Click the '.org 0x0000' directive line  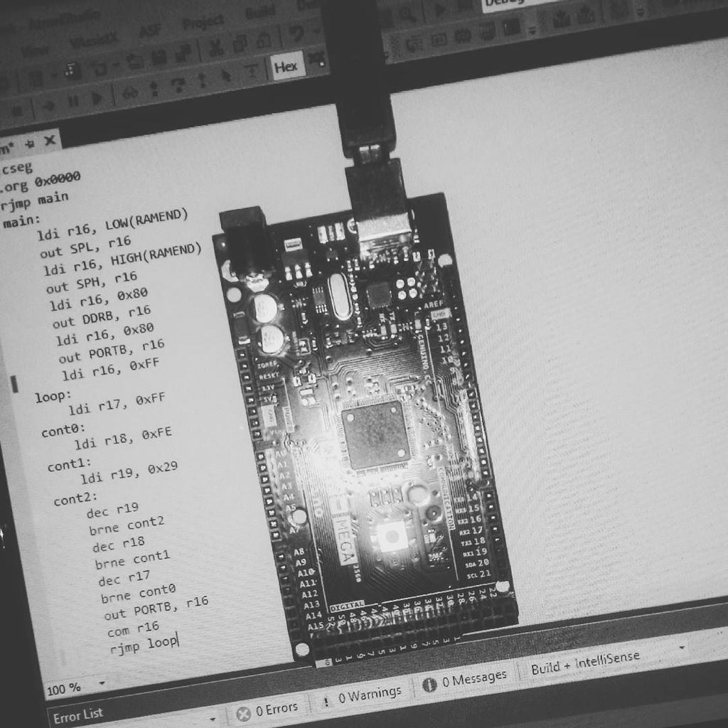coord(41,183)
